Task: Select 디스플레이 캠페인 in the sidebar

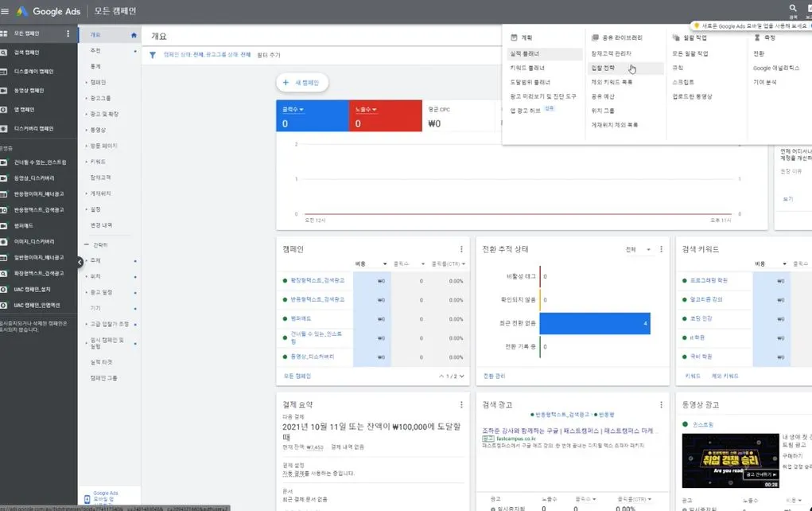Action: [33, 72]
